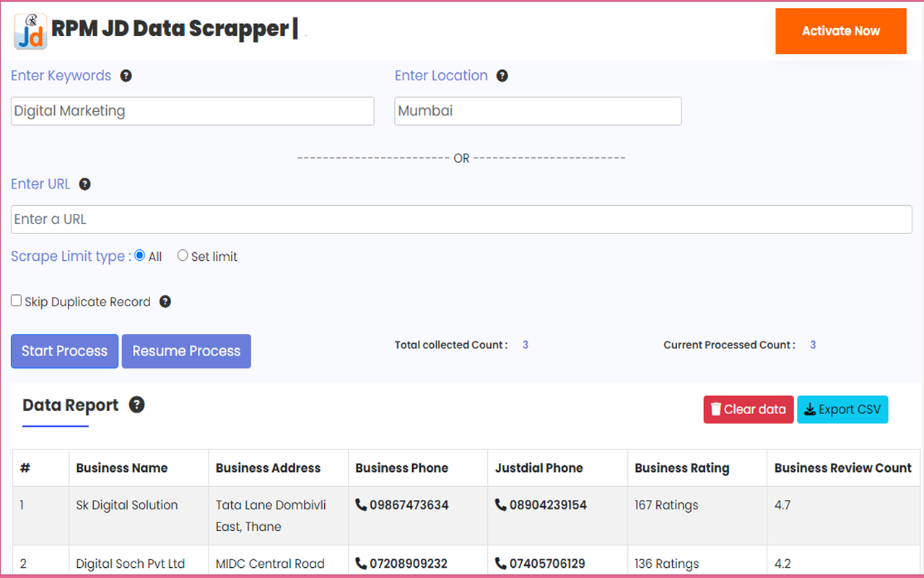The image size is (924, 578).
Task: Click the Current Processed Count value 3
Action: pyautogui.click(x=813, y=345)
